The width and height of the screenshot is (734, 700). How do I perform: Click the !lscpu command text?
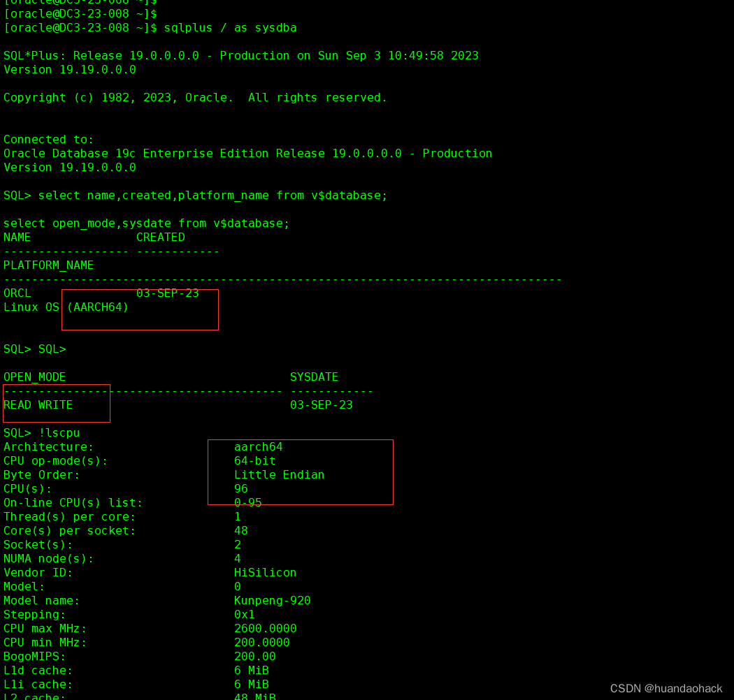tap(59, 432)
